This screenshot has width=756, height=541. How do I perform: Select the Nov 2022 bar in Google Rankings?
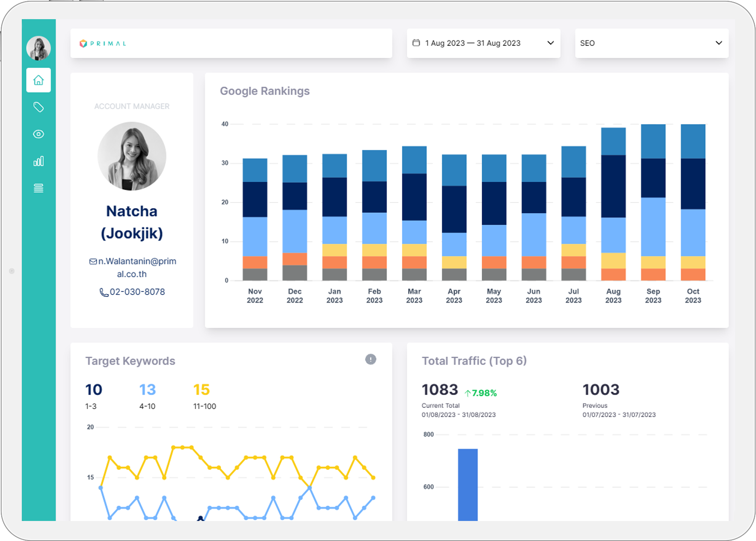(x=255, y=220)
